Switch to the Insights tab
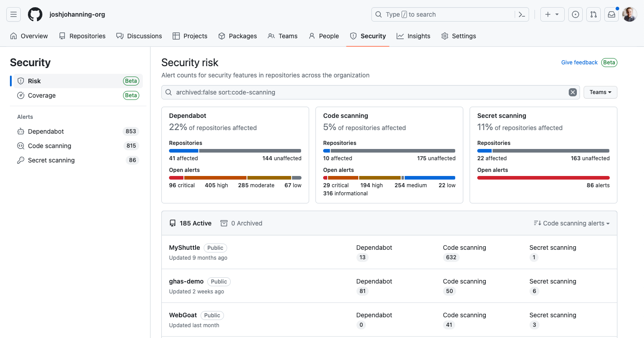644x338 pixels. tap(413, 36)
